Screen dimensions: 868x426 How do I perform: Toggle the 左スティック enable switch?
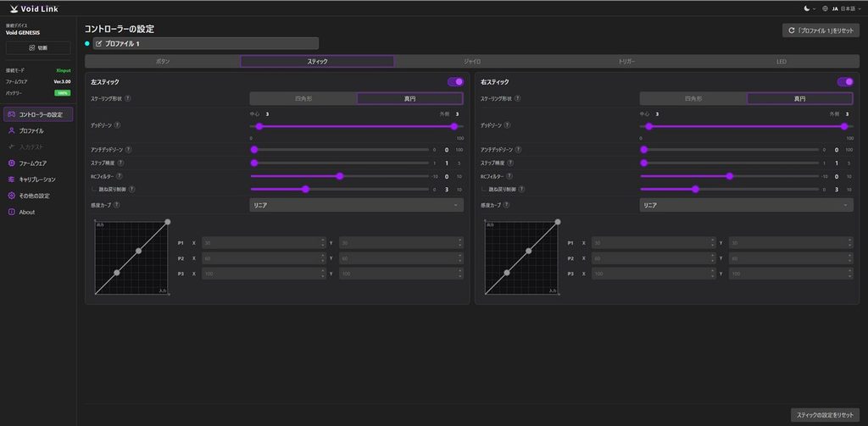[x=455, y=82]
